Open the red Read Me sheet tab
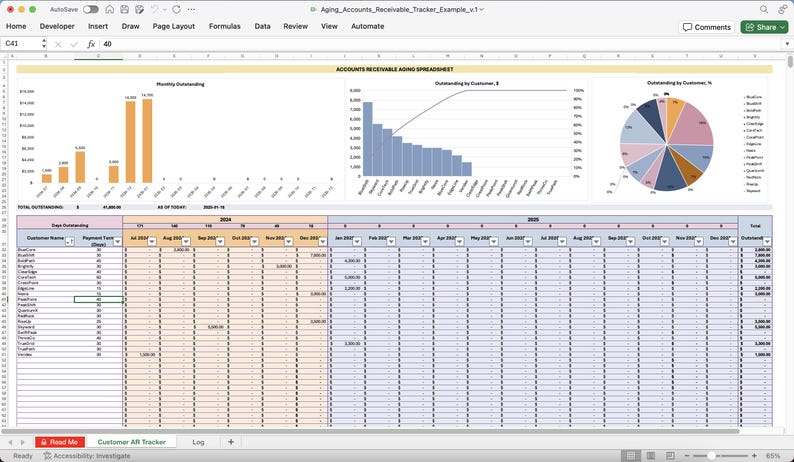This screenshot has height=462, width=794. click(x=60, y=442)
